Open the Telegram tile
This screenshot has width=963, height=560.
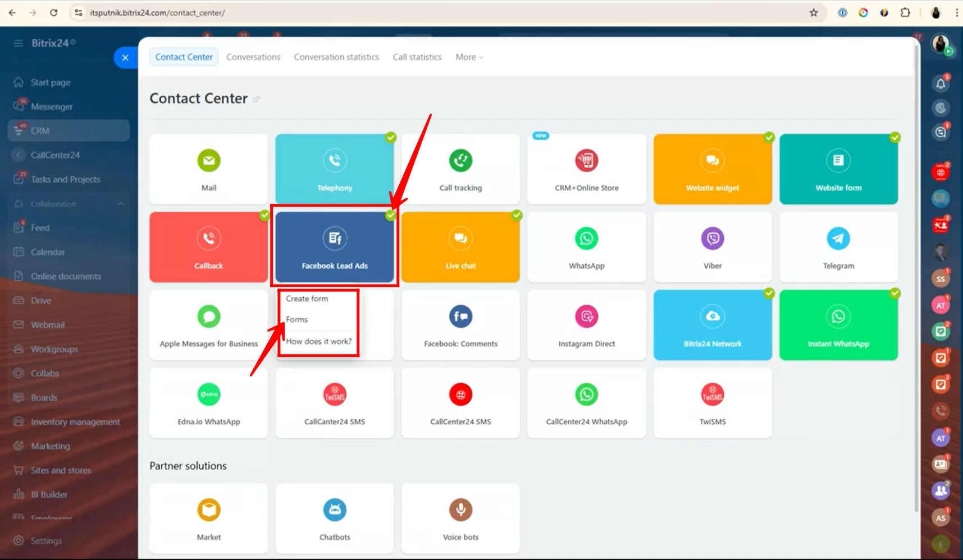[x=838, y=247]
